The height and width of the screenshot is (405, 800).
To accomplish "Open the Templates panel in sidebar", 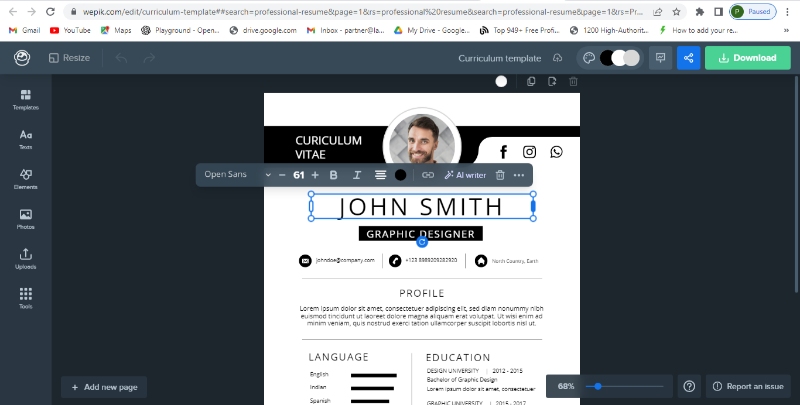I will point(25,97).
